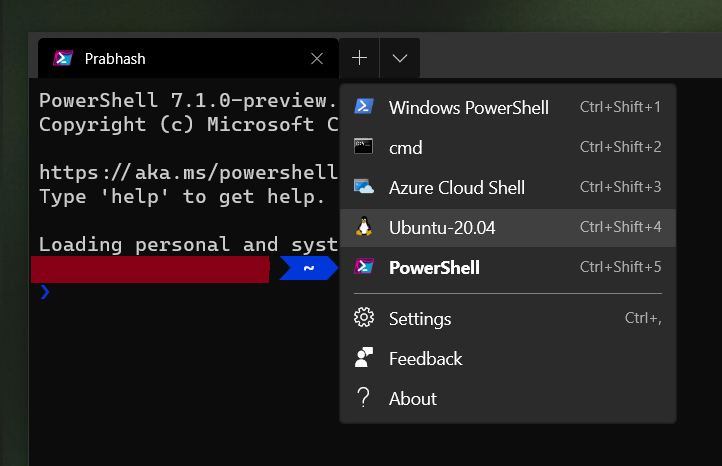Click the Ctrl+, shortcut text

click(643, 318)
